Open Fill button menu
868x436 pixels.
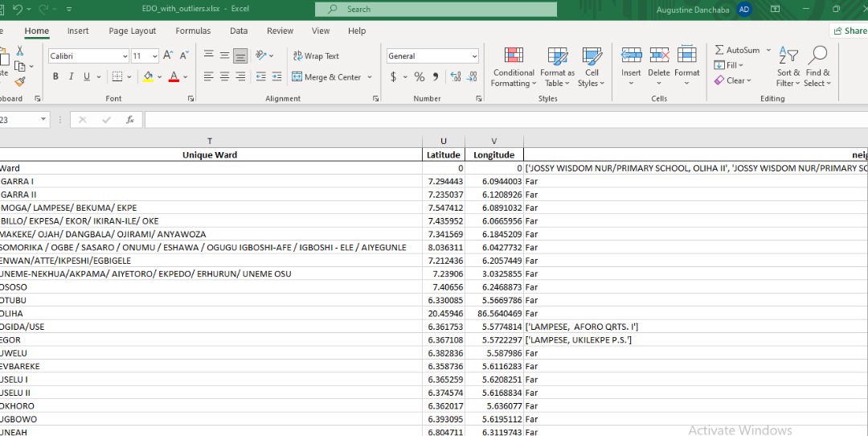728,65
